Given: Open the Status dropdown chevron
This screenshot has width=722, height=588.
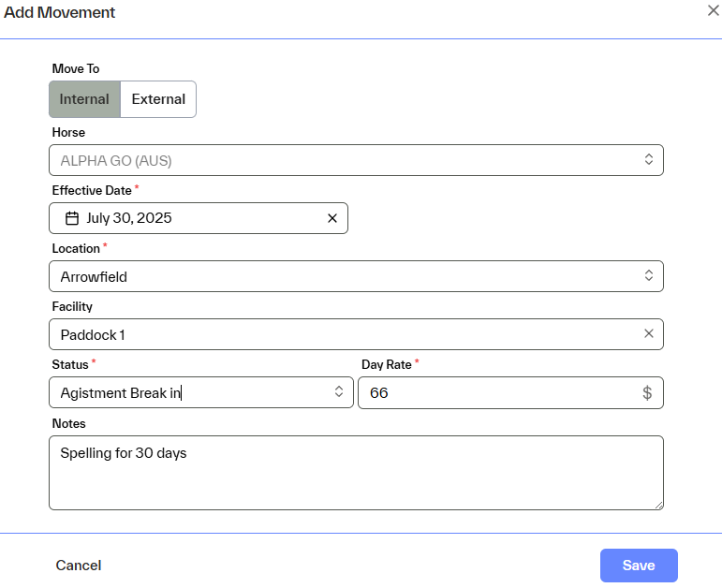Looking at the screenshot, I should coord(339,392).
